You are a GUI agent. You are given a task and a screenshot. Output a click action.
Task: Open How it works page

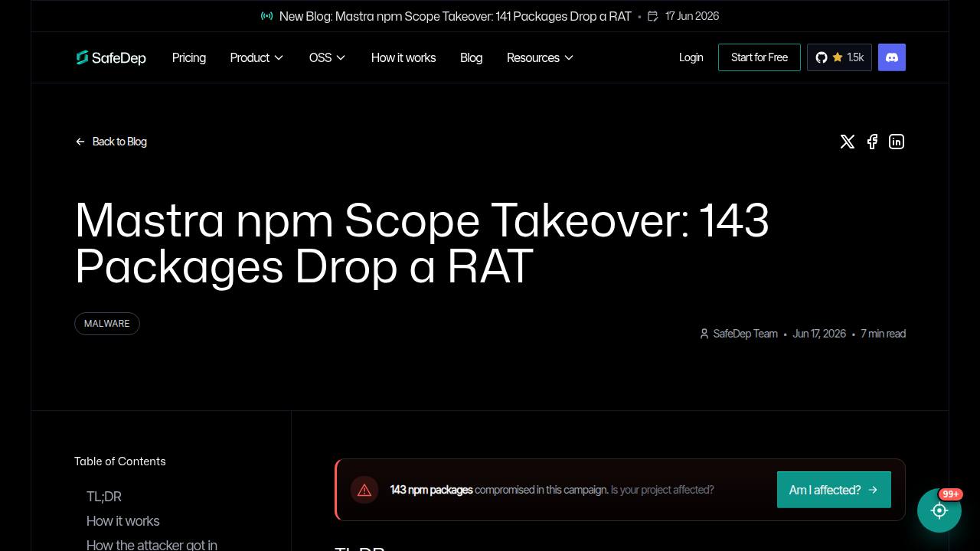(403, 57)
